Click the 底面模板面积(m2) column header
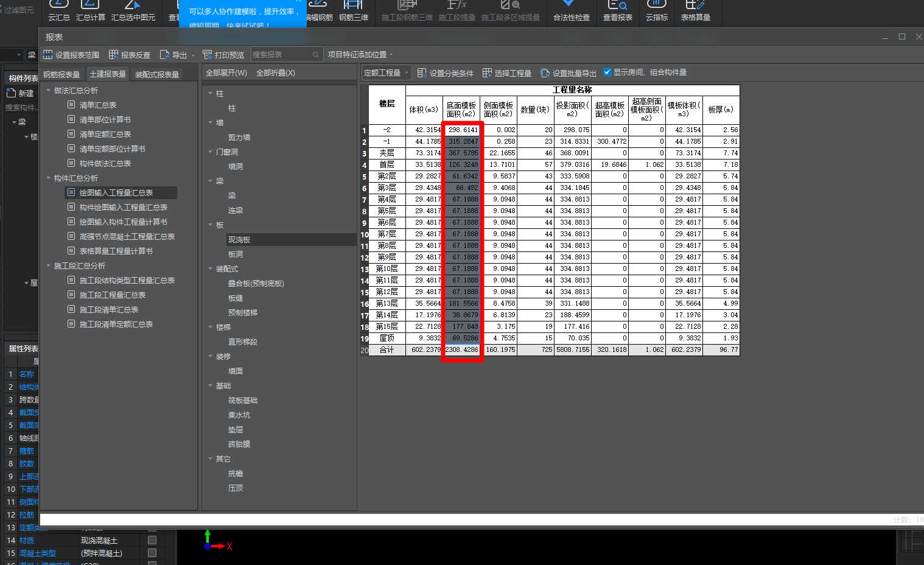 click(x=461, y=110)
